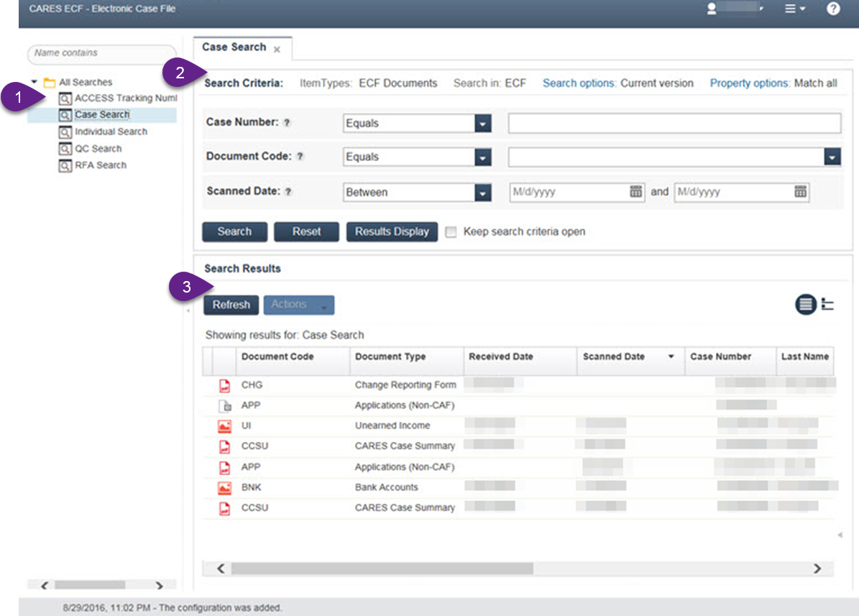This screenshot has width=859, height=616.
Task: Click the Property options link
Action: tap(750, 83)
